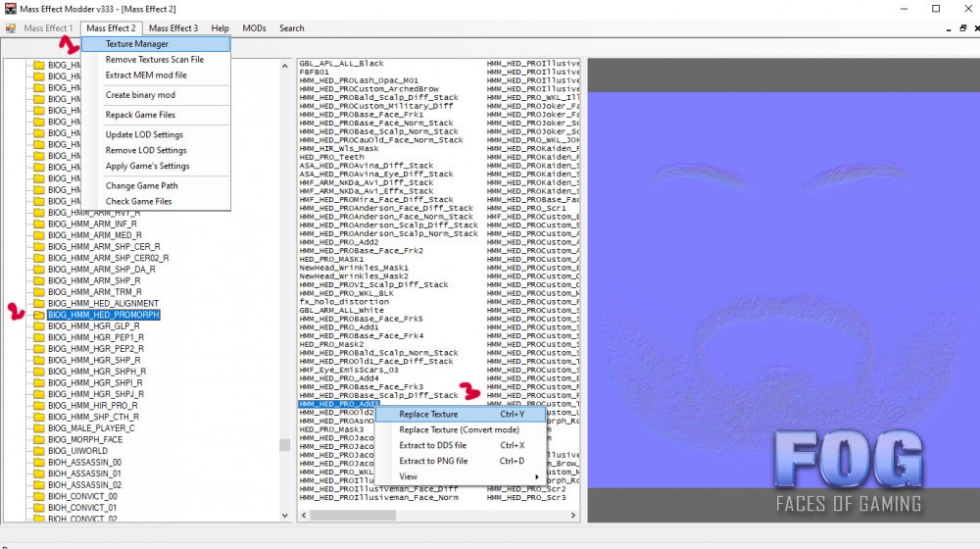This screenshot has height=549, width=980.
Task: Click the folder icon beside BIOG_MORPH_FACE
Action: tap(39, 439)
